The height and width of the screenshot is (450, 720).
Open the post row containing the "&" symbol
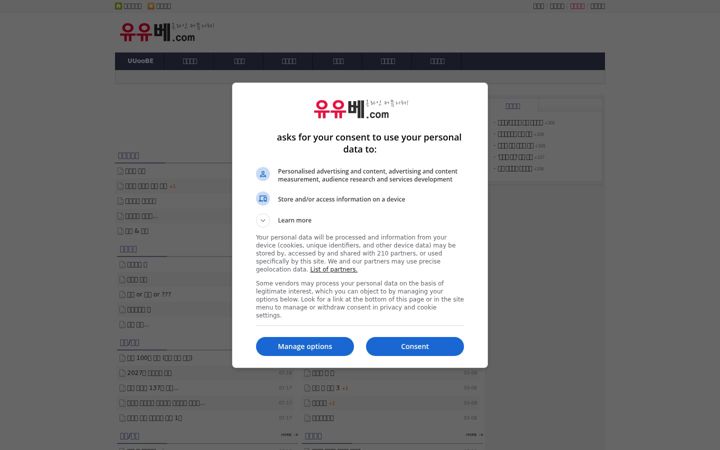[x=136, y=231]
